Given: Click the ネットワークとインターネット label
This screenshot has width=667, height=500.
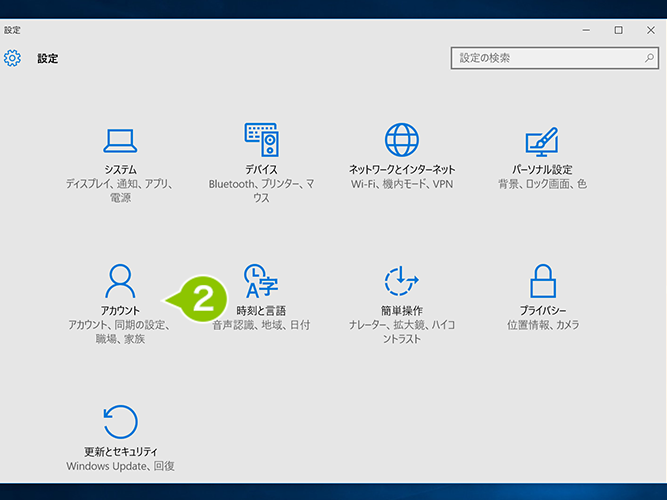Looking at the screenshot, I should point(402,169).
